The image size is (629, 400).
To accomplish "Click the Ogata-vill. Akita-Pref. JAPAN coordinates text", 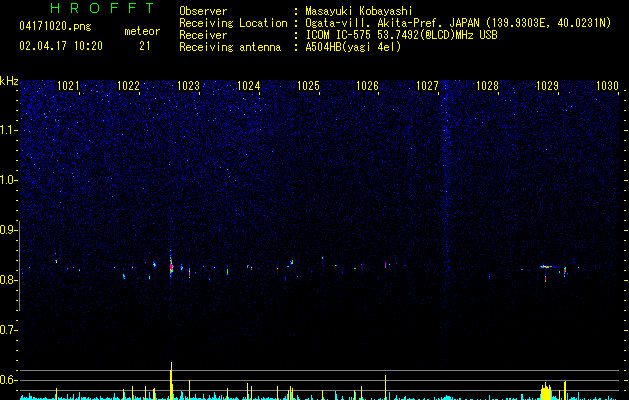I will [458, 23].
